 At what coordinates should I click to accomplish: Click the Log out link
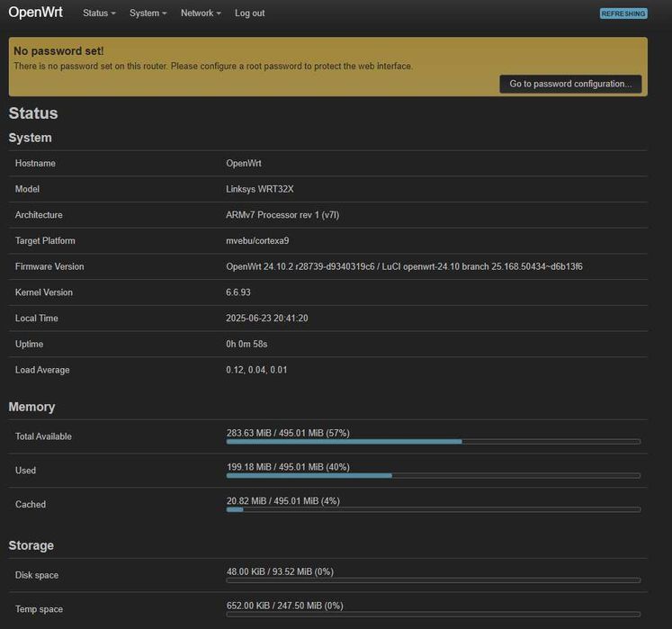click(249, 13)
